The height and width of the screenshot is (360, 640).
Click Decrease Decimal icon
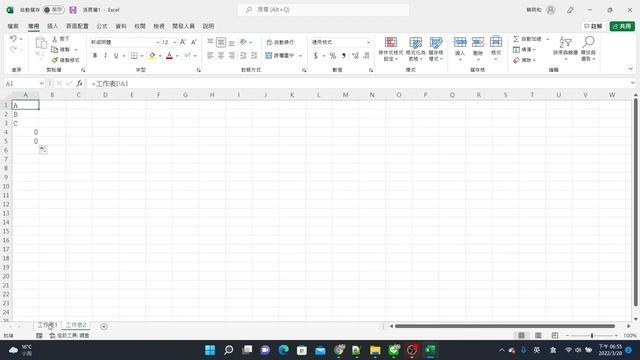(366, 56)
